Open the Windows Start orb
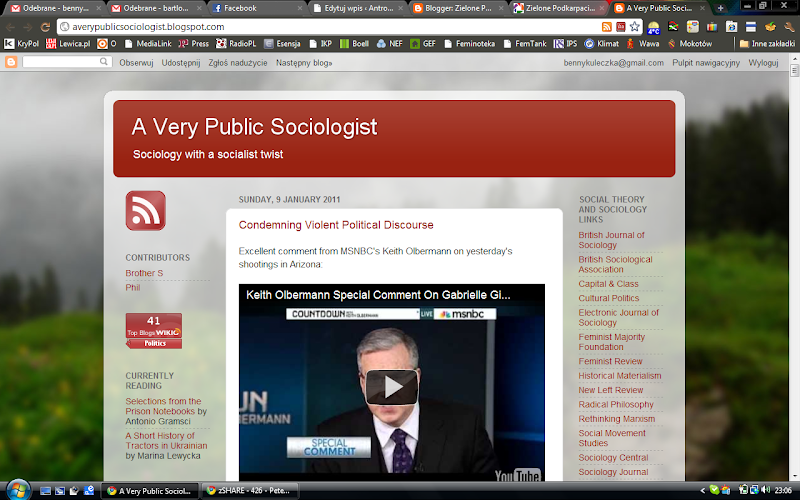The image size is (800, 500). [x=18, y=490]
